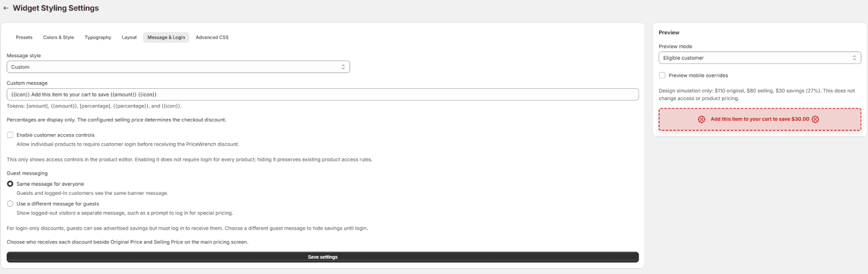The image size is (868, 274).
Task: Click the Tokens help text line
Action: pyautogui.click(x=94, y=106)
